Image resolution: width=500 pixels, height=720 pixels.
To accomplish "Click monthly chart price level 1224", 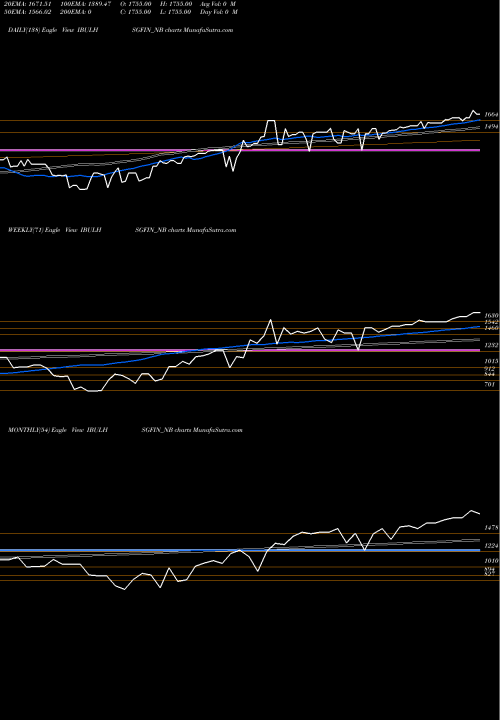I will 491,546.
